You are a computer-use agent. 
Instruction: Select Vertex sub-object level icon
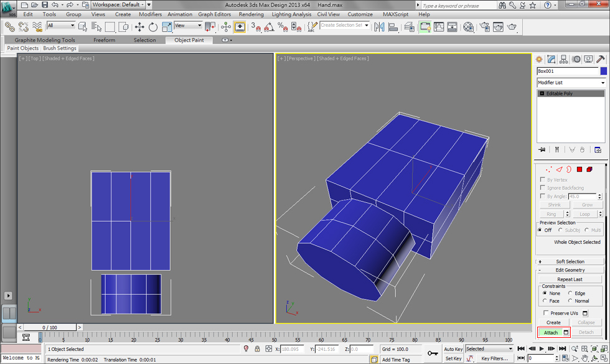548,169
